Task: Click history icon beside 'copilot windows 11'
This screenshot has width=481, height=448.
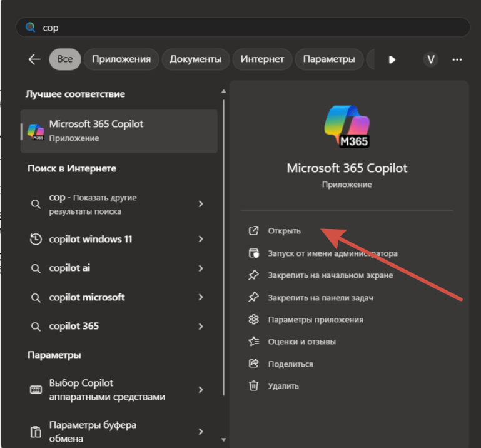Action: click(36, 239)
